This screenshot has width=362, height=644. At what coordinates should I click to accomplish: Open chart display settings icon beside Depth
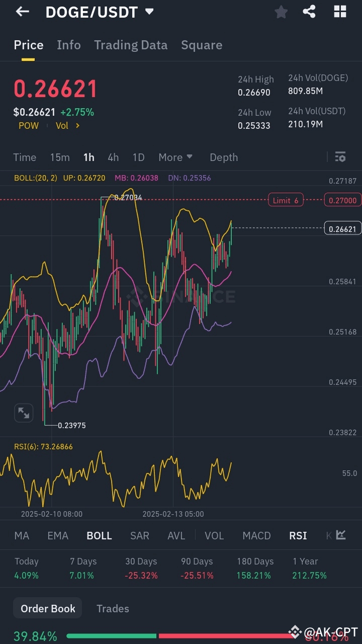tap(340, 157)
